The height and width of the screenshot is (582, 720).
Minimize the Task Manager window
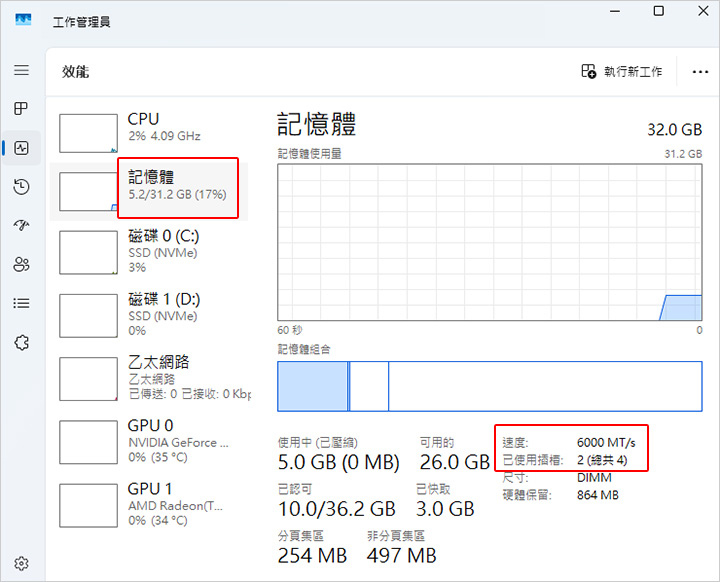615,11
